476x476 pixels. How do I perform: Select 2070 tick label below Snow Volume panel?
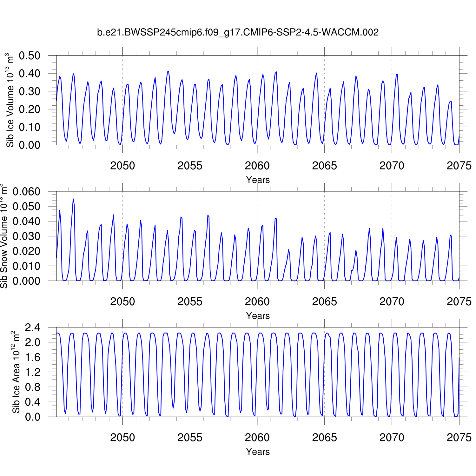392,301
